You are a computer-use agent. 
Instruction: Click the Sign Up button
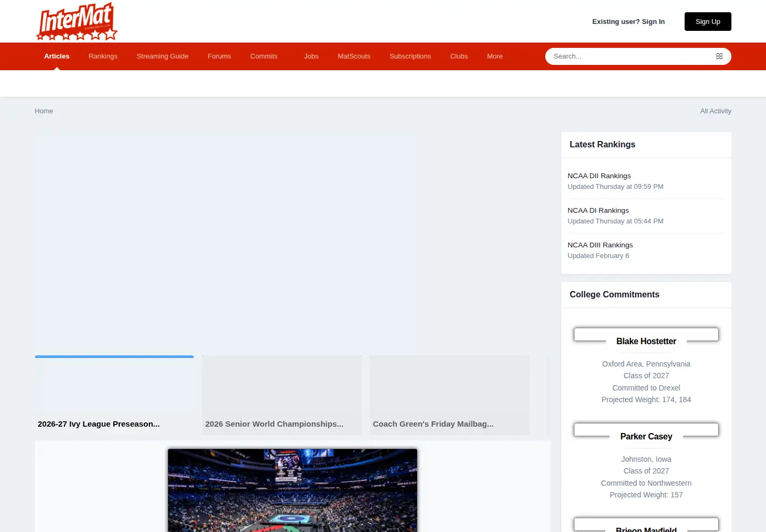pos(708,22)
